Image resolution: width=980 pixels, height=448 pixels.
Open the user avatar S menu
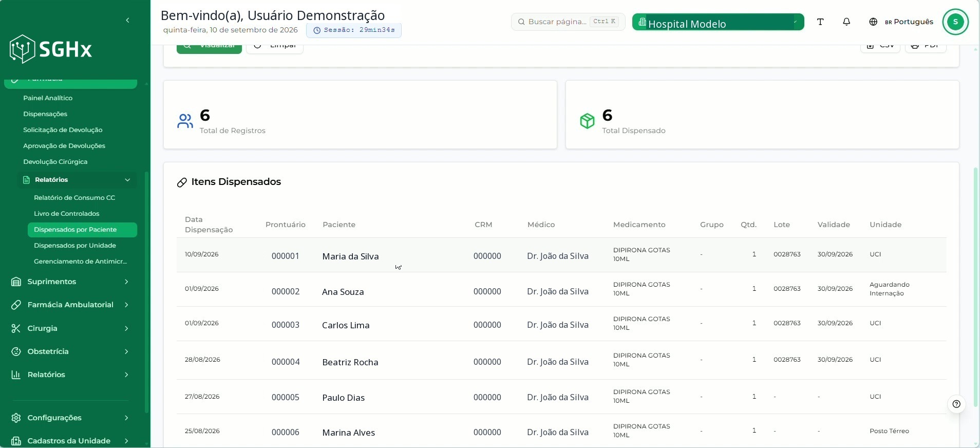pos(955,22)
